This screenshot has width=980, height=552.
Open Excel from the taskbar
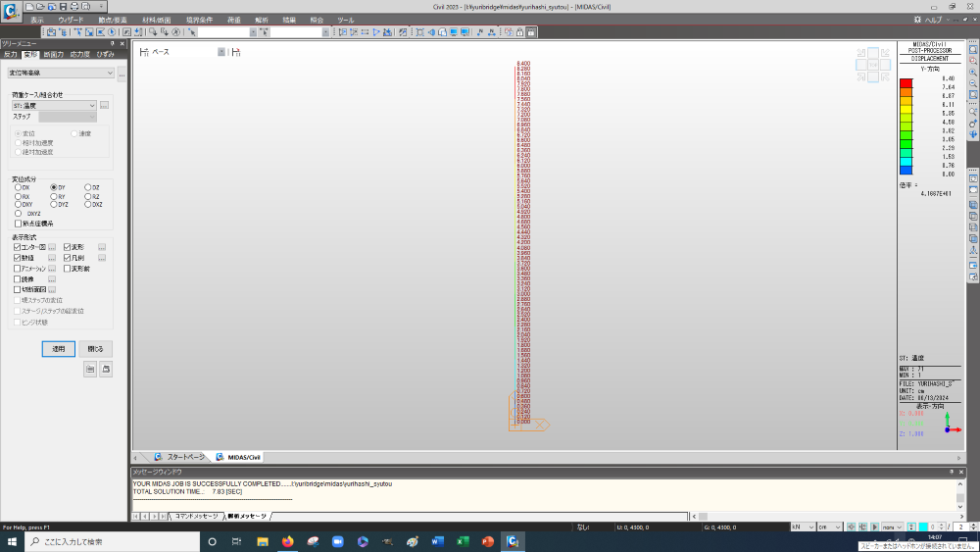pyautogui.click(x=463, y=541)
